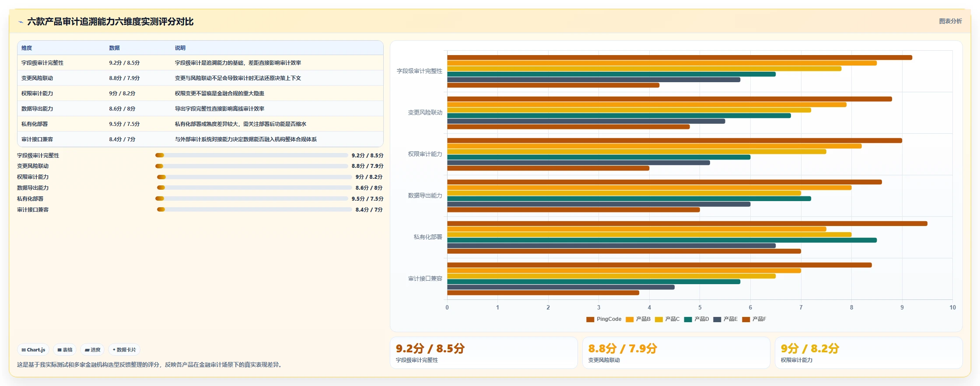The width and height of the screenshot is (980, 386).
Task: Toggle 产品D series in chart legend
Action: 696,319
